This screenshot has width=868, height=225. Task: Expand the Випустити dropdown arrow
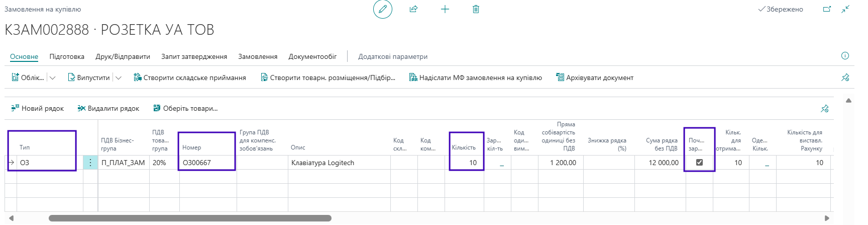pyautogui.click(x=119, y=78)
